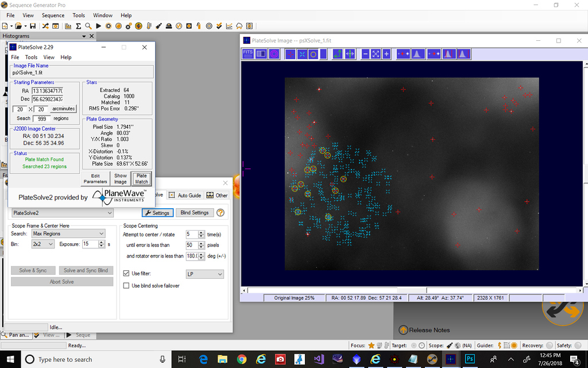This screenshot has width=588, height=368.
Task: Open the Tools menu in PlateSolve 2.29
Action: coord(31,57)
